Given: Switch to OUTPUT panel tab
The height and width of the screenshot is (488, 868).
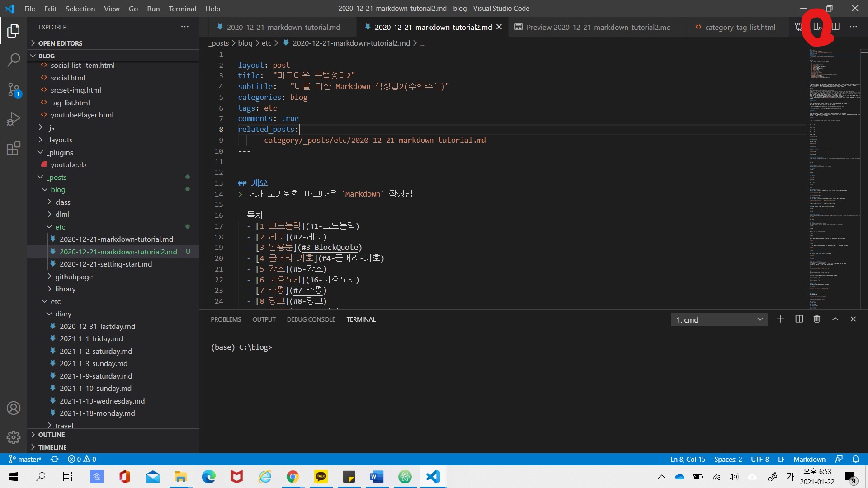Looking at the screenshot, I should (x=264, y=319).
